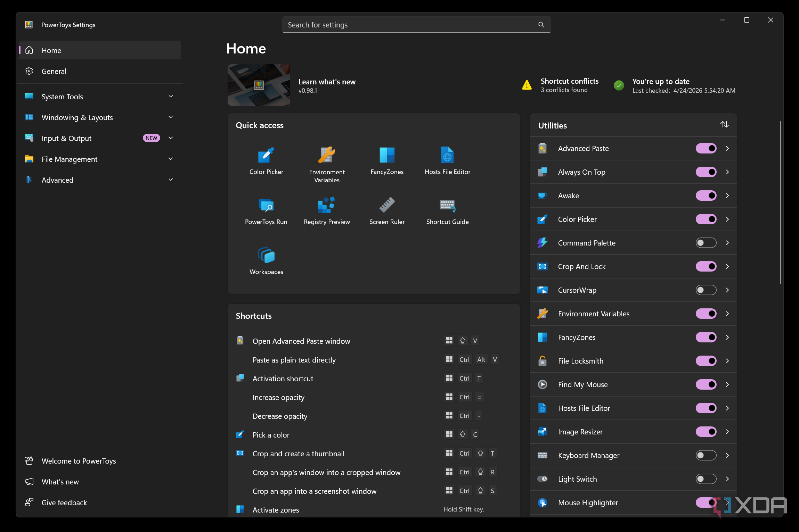Open Give feedback link

[x=100, y=502]
